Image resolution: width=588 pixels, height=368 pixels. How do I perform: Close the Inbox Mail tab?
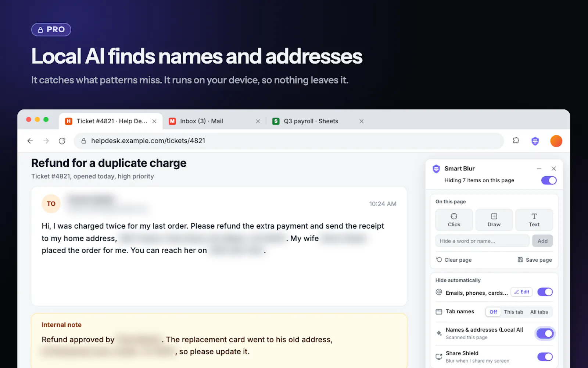tap(258, 121)
